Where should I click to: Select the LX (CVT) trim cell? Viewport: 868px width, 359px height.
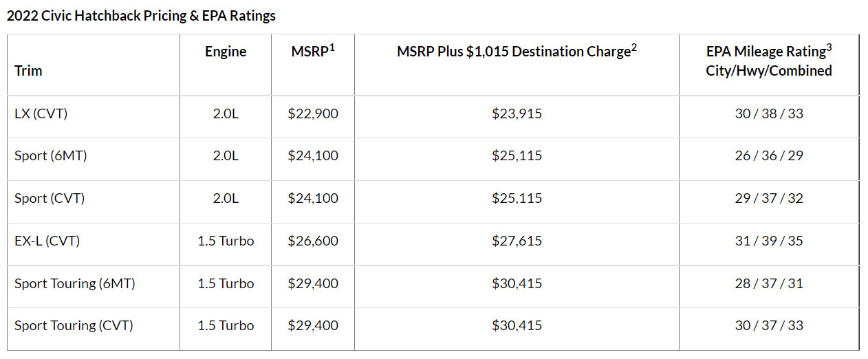tap(41, 113)
